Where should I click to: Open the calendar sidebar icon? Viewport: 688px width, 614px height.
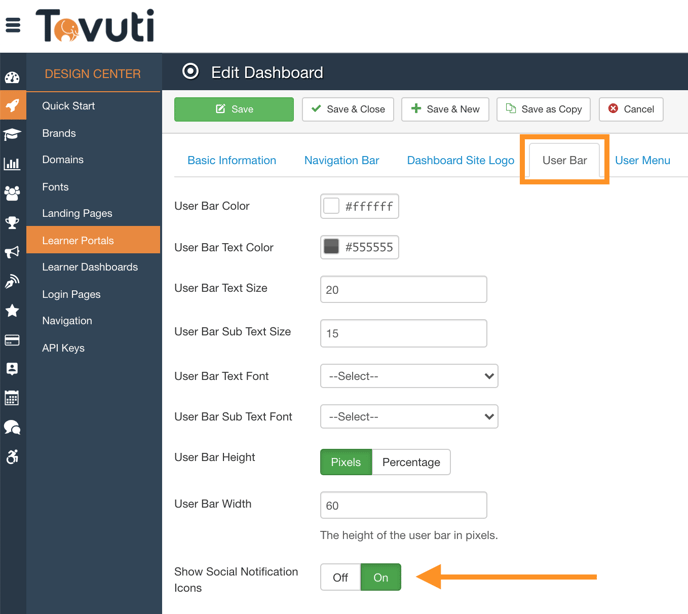click(12, 398)
